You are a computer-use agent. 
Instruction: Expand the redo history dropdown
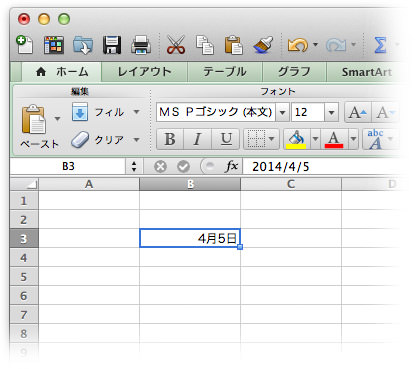pos(353,44)
